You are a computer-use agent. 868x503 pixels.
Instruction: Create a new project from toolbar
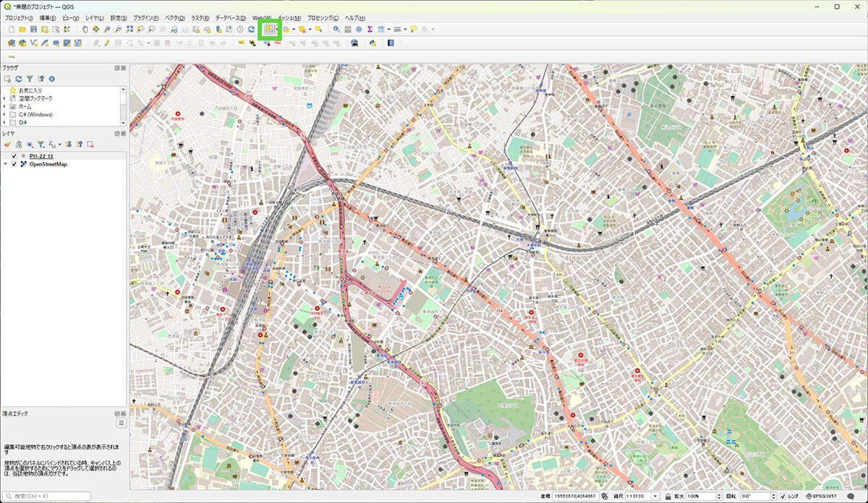(11, 29)
